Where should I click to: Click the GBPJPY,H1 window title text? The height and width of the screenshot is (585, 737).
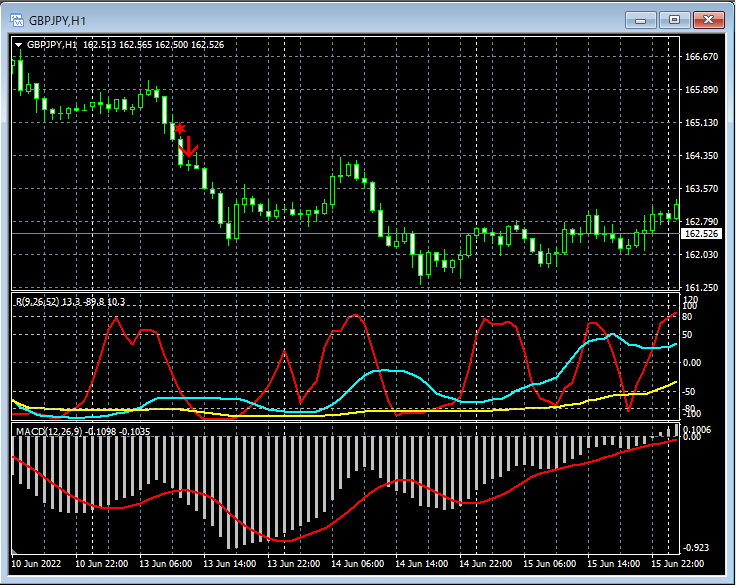coord(56,18)
